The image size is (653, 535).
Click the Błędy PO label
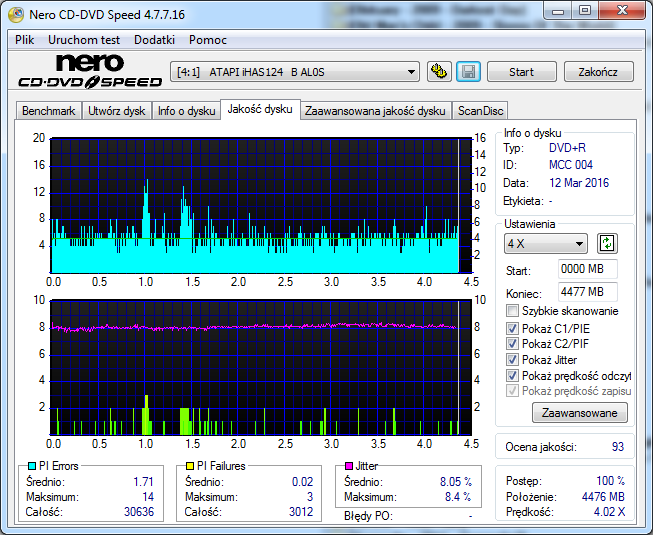click(368, 516)
